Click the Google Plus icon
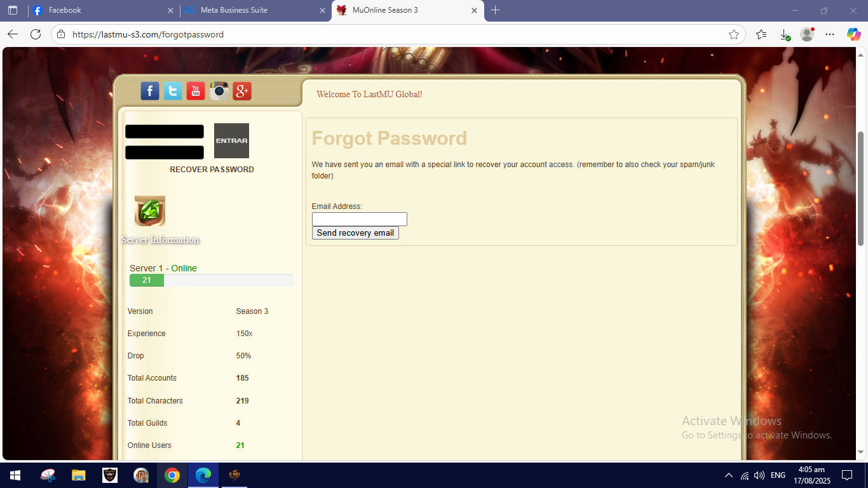This screenshot has width=868, height=488. pyautogui.click(x=242, y=91)
